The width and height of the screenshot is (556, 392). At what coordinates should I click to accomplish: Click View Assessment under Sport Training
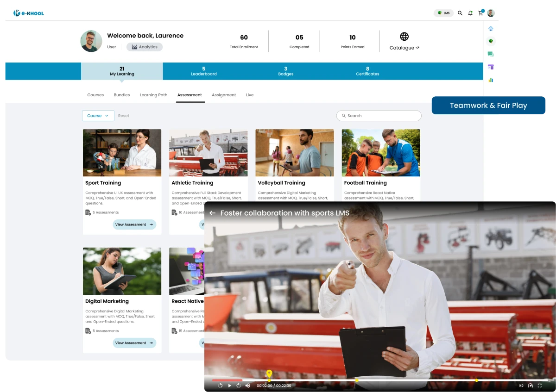[x=134, y=224]
